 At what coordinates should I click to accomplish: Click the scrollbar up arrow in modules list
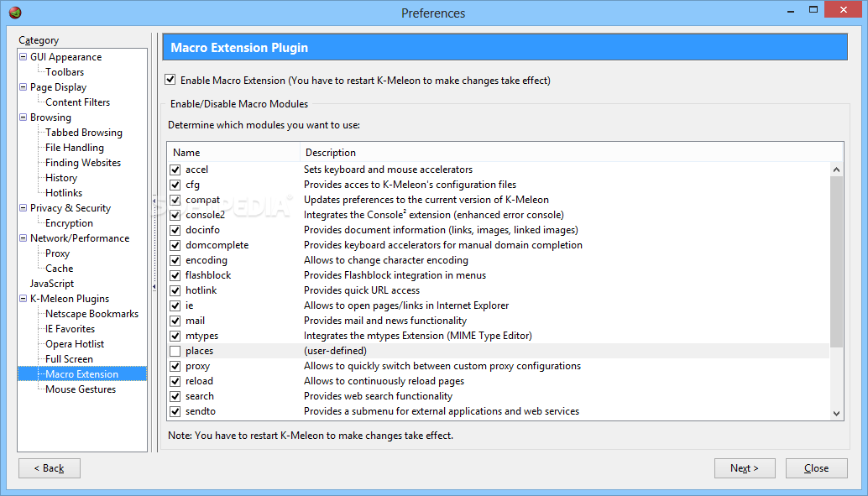[836, 170]
